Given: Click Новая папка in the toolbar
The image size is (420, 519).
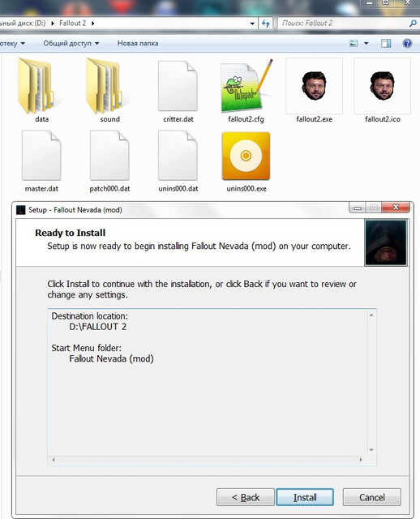Looking at the screenshot, I should (x=138, y=43).
